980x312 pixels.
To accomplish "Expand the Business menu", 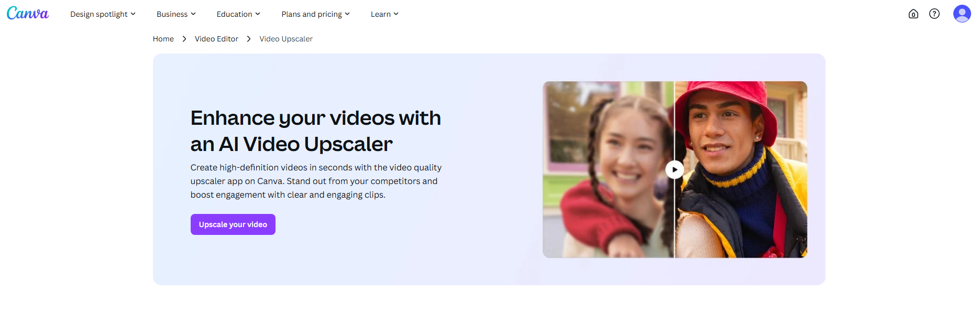I will (176, 14).
